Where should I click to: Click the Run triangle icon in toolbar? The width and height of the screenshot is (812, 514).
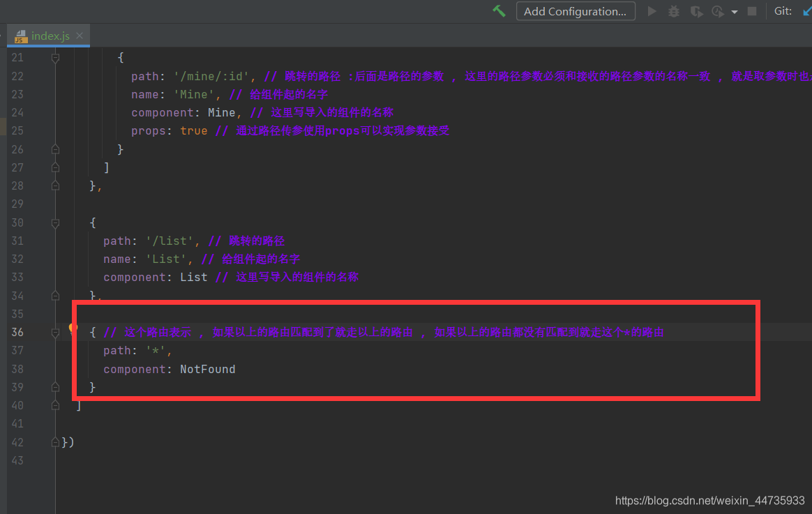pyautogui.click(x=652, y=11)
